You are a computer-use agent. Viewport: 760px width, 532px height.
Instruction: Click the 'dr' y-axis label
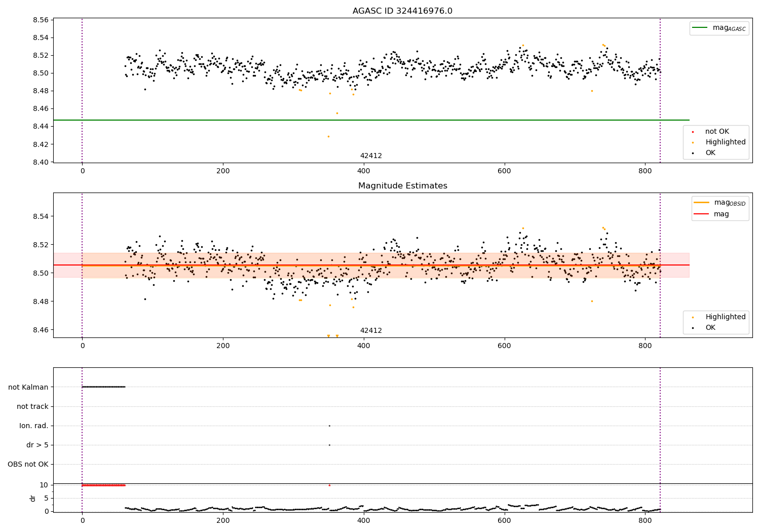33,498
